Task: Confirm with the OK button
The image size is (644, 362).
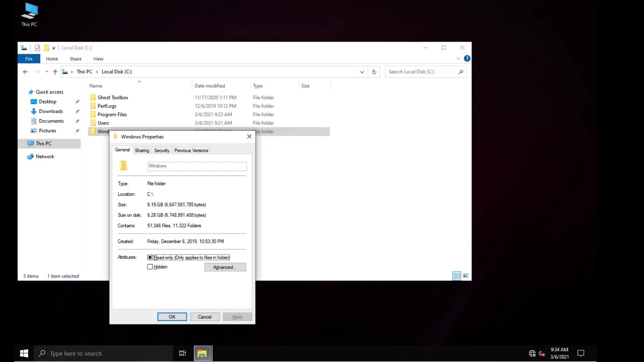Action: (172, 317)
